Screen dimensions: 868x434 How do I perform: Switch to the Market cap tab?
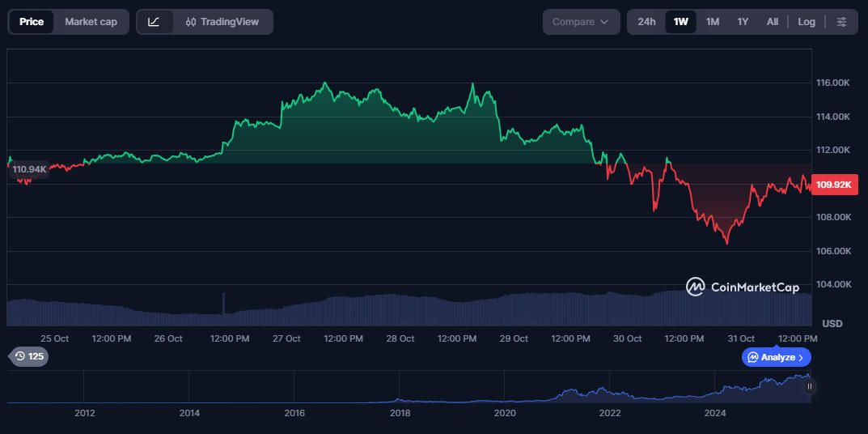coord(91,22)
